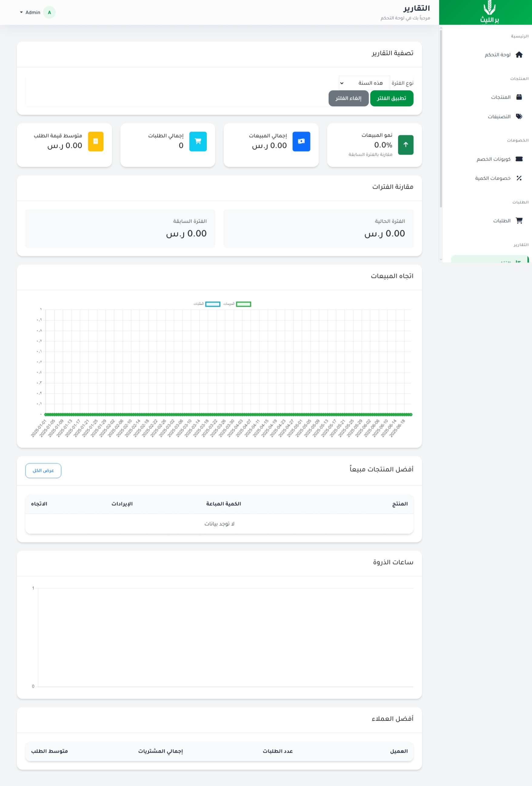
Task: Click the sidebar vertical scrollbar
Action: tap(441, 119)
